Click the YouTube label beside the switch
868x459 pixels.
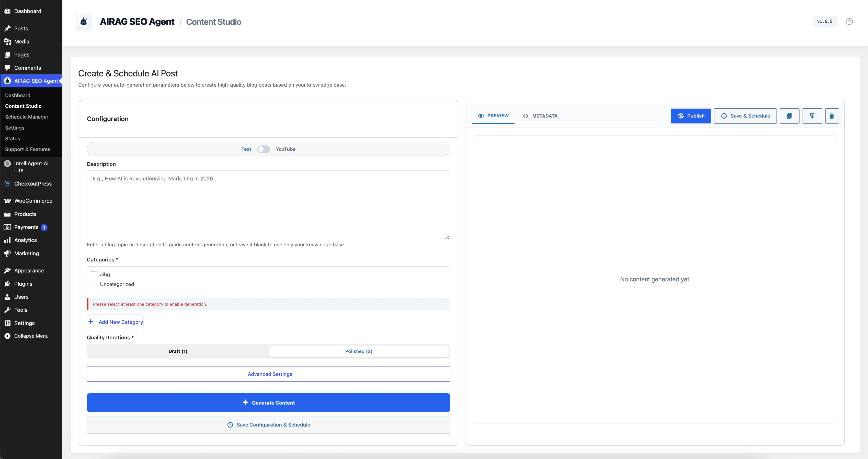pos(286,149)
